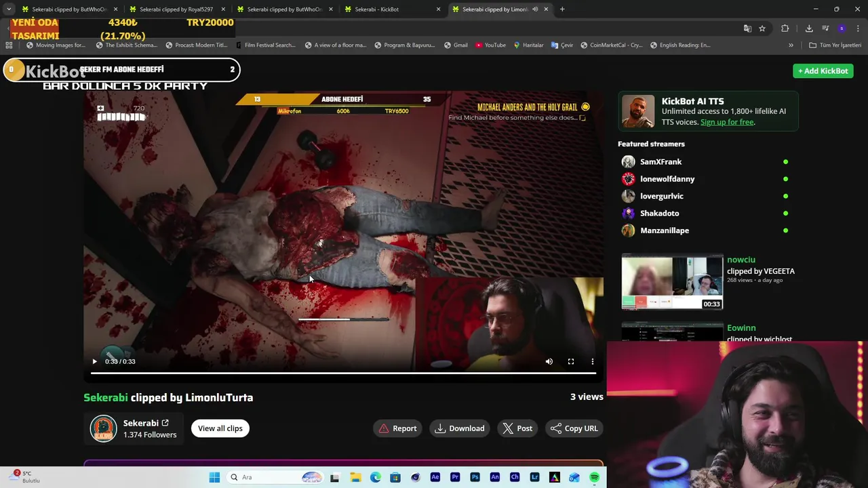Image resolution: width=868 pixels, height=488 pixels.
Task: Click the translate page icon
Action: click(747, 28)
